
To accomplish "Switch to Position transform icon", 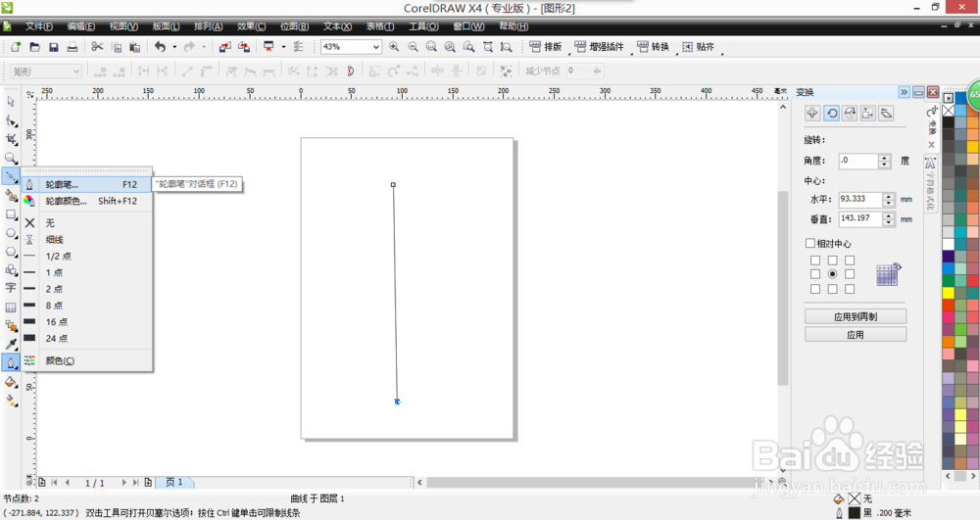I will pos(812,113).
